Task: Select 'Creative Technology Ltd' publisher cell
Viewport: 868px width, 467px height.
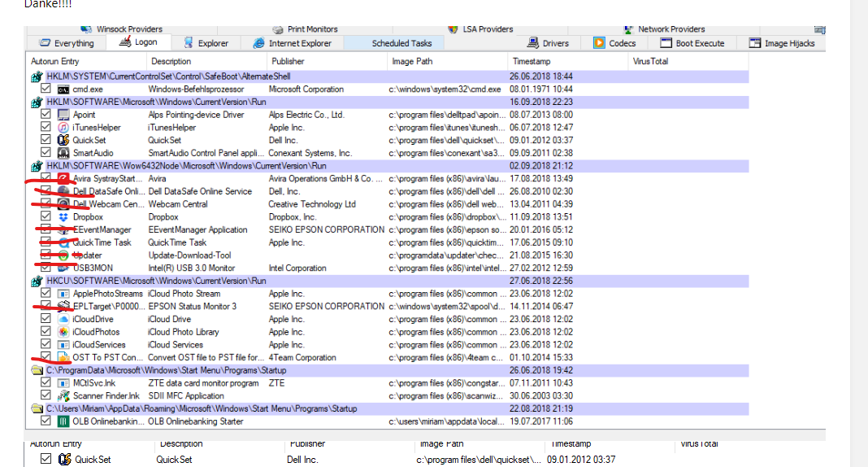Action: [x=312, y=204]
